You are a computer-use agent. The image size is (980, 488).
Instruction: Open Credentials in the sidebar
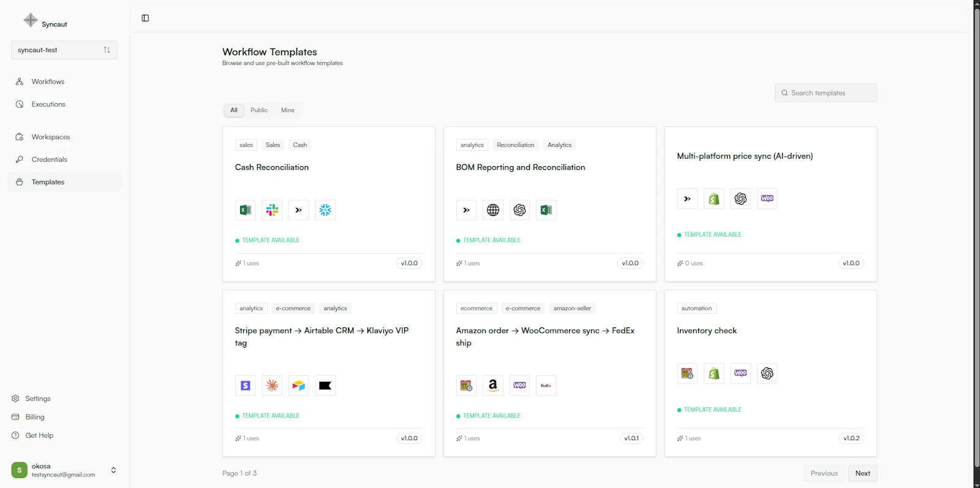[64, 159]
